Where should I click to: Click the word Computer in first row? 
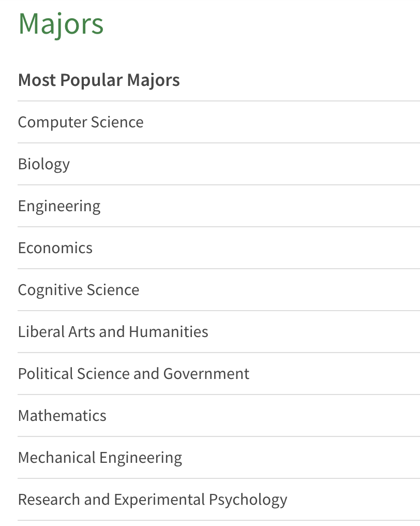tap(52, 123)
